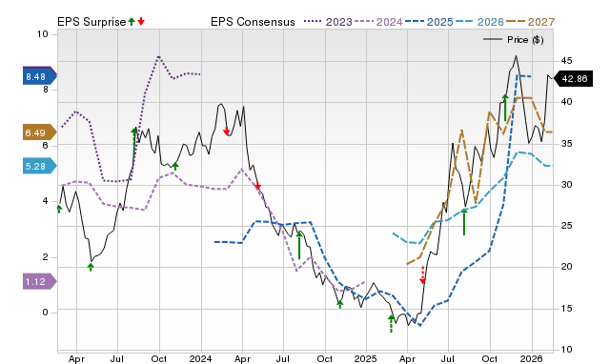Click the EPS Surprise legend title

point(91,22)
